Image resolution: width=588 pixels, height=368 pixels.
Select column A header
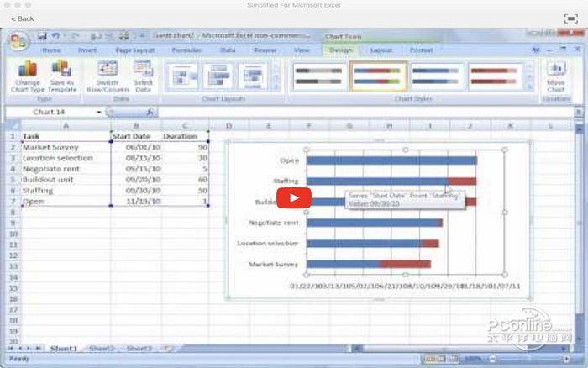[66, 126]
